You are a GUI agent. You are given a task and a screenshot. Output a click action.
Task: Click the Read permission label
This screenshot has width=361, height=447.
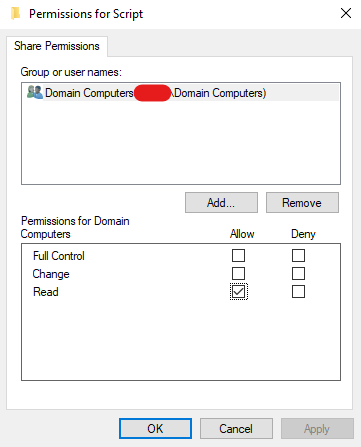[x=46, y=292]
